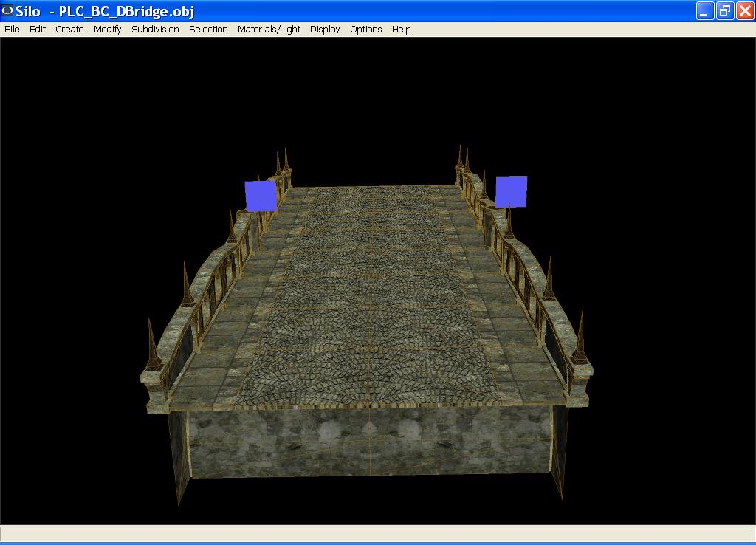
Task: Expand the Subdivision menu
Action: tap(155, 30)
